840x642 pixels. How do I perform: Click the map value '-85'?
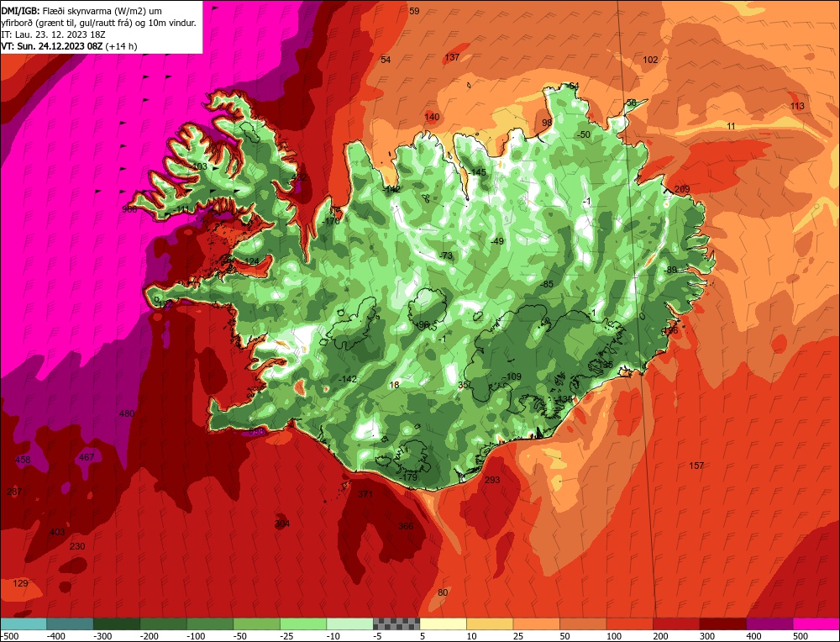(547, 285)
